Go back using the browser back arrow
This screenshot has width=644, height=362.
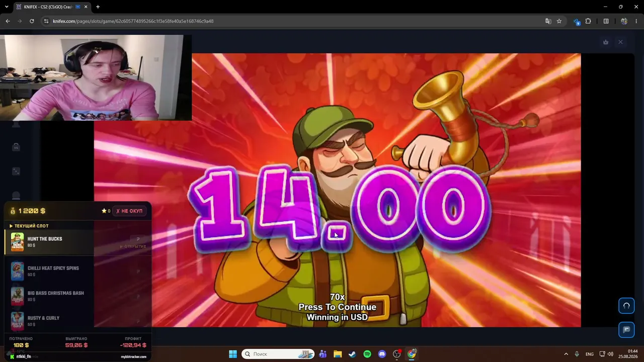click(8, 21)
